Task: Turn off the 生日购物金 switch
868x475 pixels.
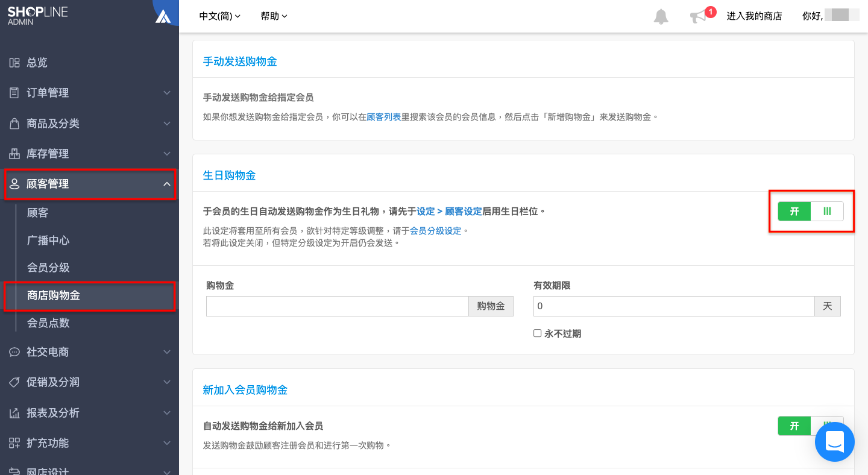Action: click(x=811, y=212)
